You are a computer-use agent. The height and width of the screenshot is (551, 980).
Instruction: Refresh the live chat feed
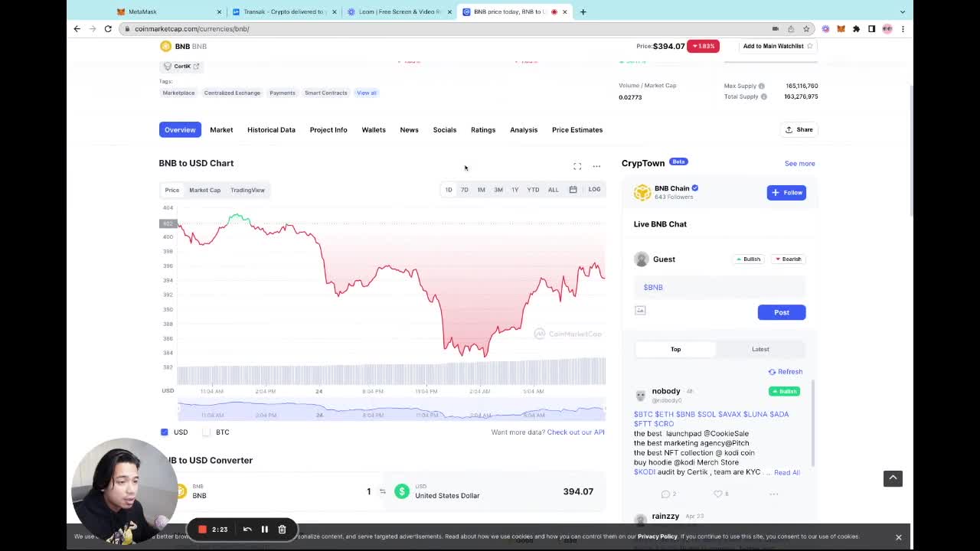(786, 372)
